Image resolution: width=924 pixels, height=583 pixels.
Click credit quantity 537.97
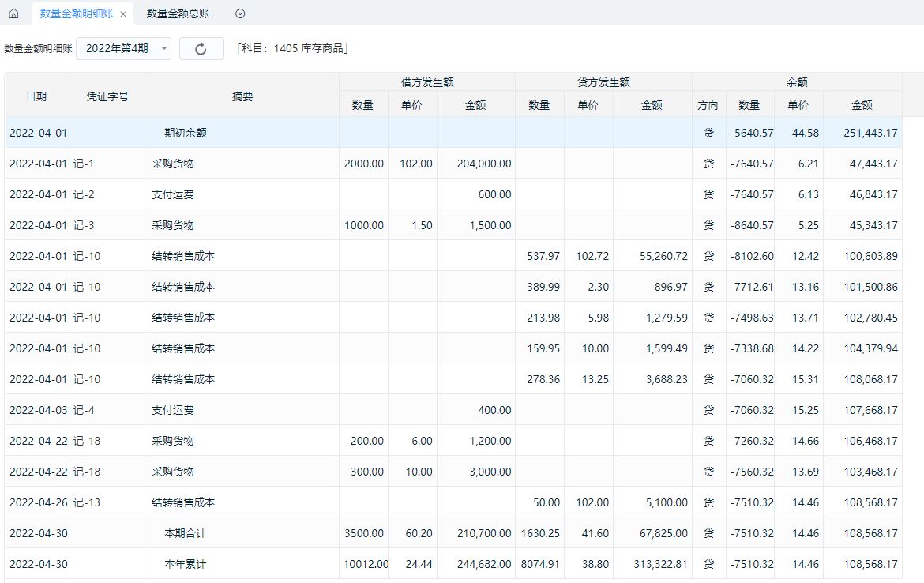(543, 257)
